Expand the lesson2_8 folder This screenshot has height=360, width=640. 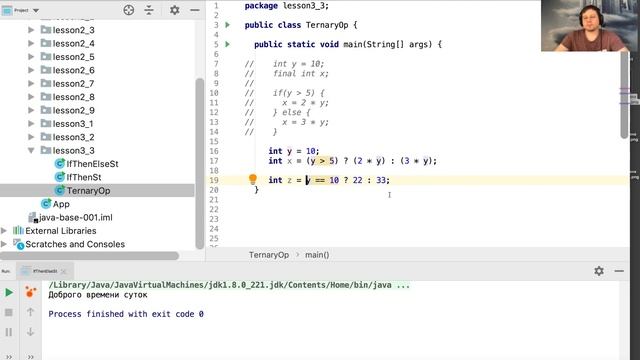[x=31, y=97]
